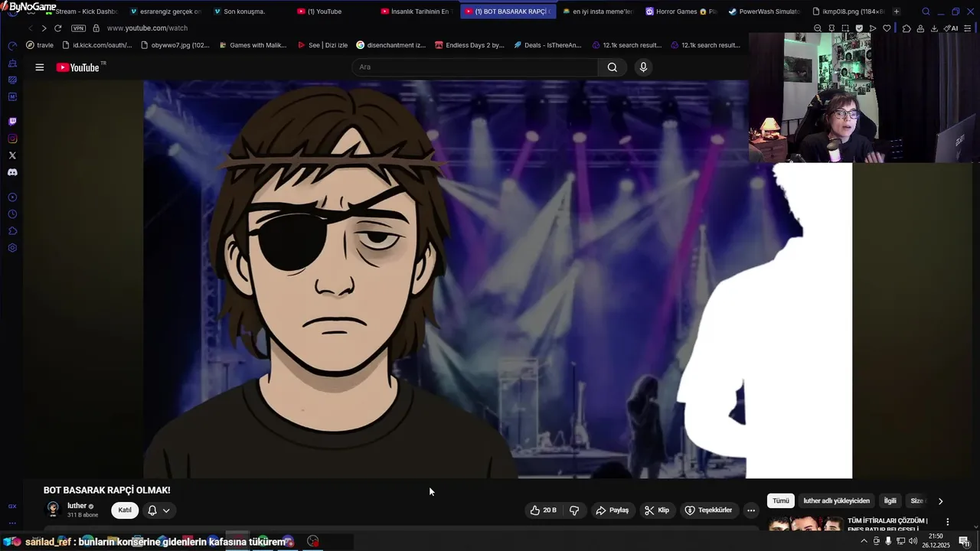Switch to ikmp0i8.png tab
Image resolution: width=980 pixels, height=551 pixels.
(847, 11)
